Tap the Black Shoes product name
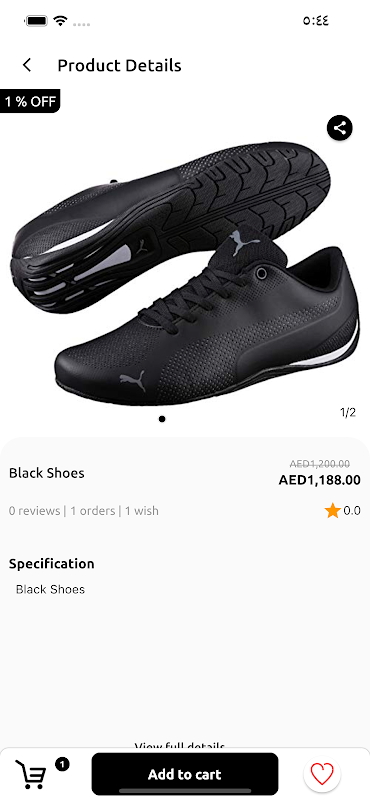The image size is (370, 800). point(46,473)
